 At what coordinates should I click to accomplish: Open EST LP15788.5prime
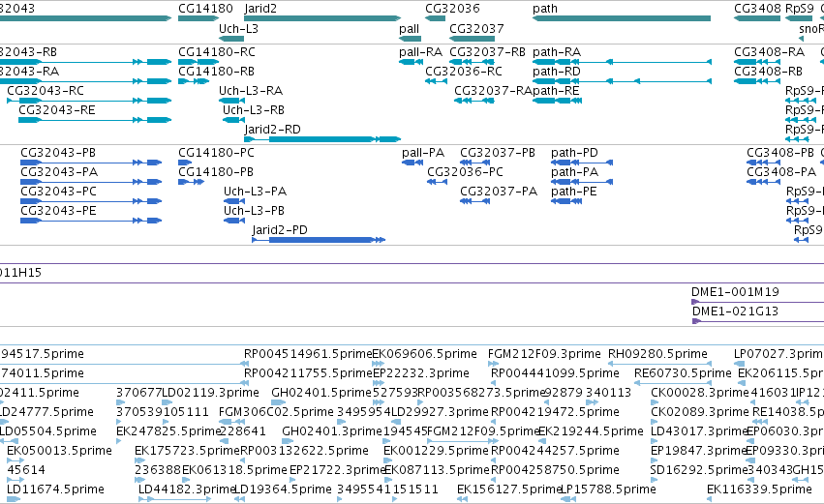pyautogui.click(x=568, y=499)
